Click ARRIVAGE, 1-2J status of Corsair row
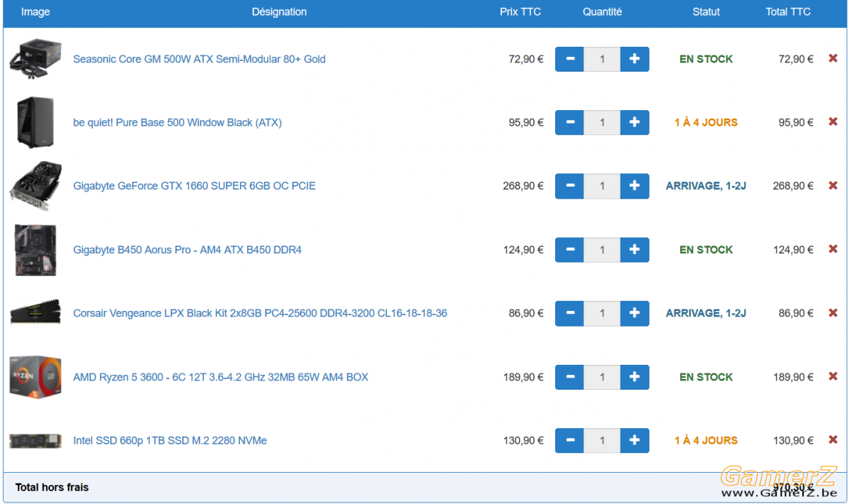Screen dimensions: 852x504 coord(706,313)
